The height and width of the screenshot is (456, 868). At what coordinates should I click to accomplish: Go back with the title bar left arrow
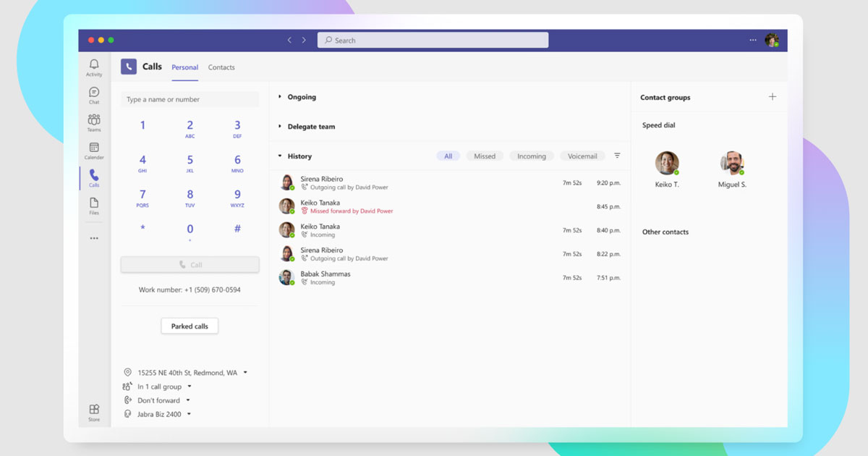coord(289,41)
